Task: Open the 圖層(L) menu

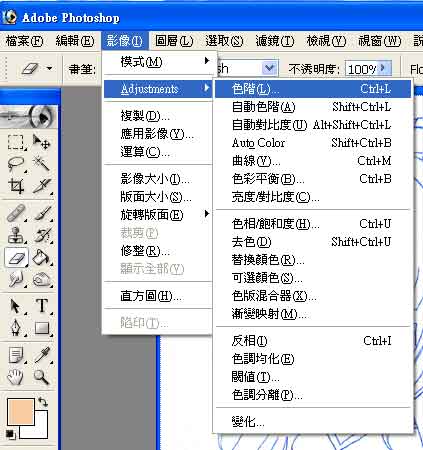Action: [174, 41]
